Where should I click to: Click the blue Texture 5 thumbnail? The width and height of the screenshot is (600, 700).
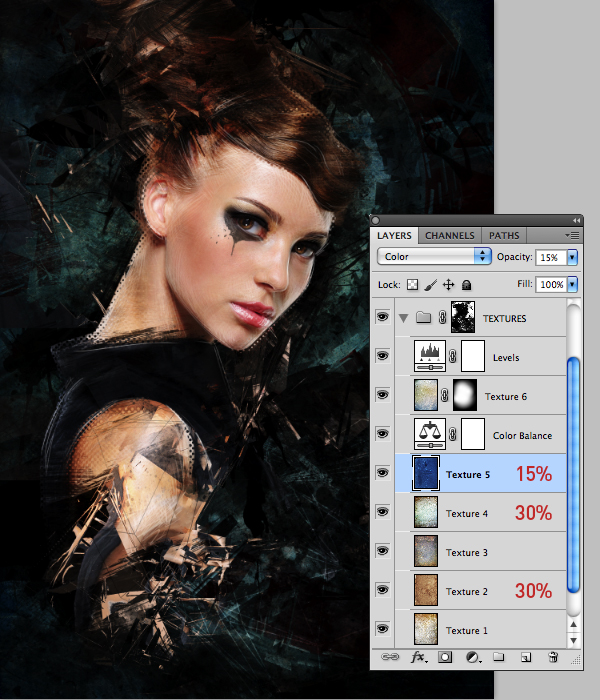pyautogui.click(x=426, y=473)
